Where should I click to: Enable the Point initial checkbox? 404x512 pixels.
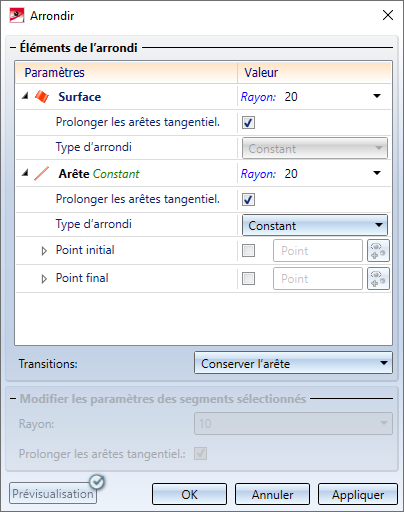tap(248, 251)
